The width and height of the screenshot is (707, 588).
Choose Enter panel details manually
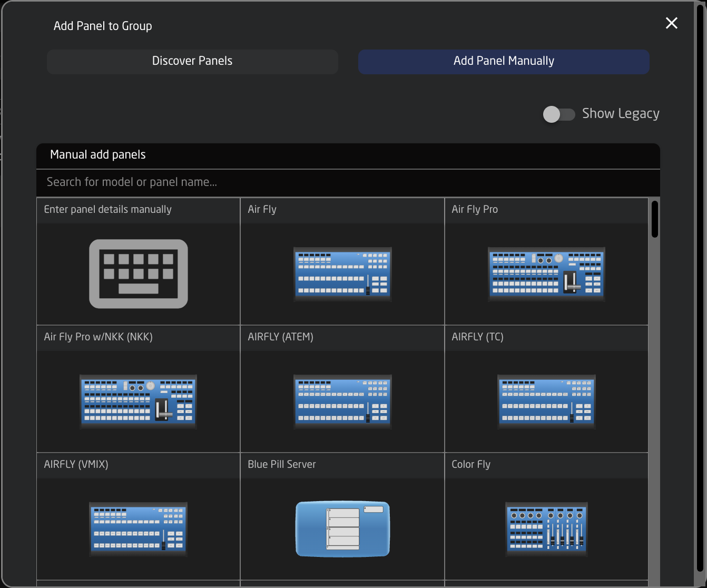pos(107,210)
